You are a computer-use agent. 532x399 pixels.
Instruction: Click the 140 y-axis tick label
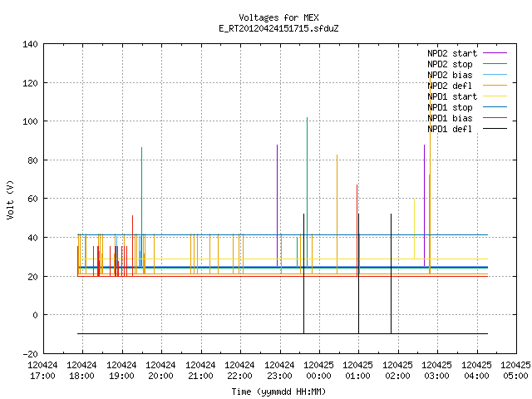[x=30, y=44]
